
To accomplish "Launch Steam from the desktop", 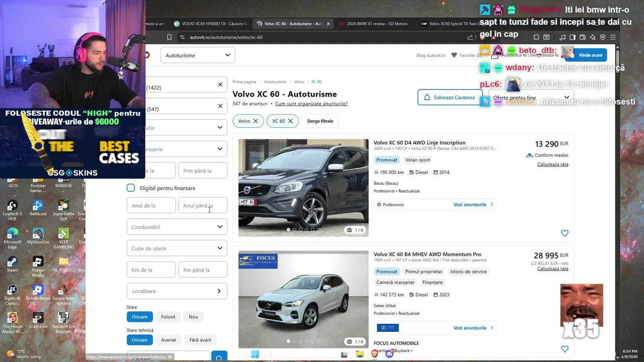I will point(13,264).
